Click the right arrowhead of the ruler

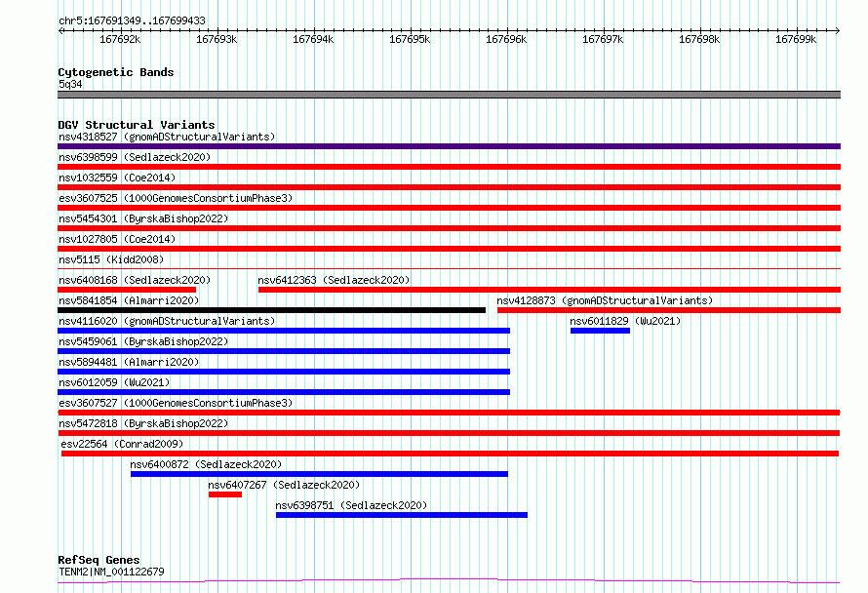point(838,30)
